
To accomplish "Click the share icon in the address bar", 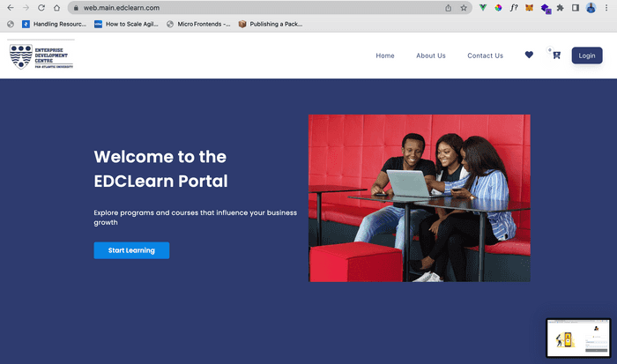I will pyautogui.click(x=448, y=8).
